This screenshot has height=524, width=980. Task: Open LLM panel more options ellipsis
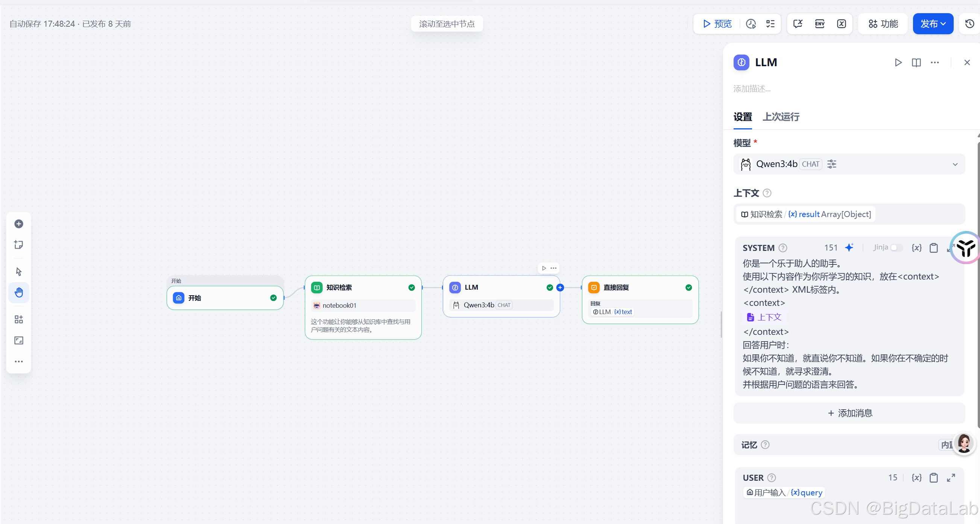[x=934, y=62]
